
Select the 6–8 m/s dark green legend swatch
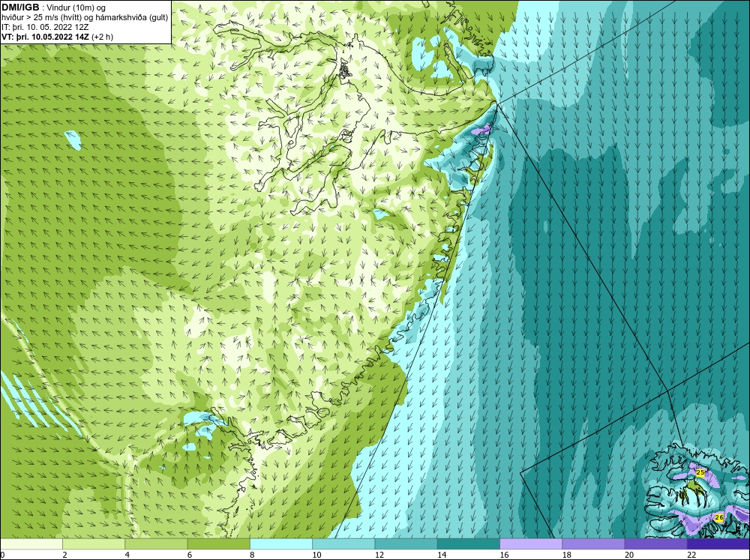218,544
